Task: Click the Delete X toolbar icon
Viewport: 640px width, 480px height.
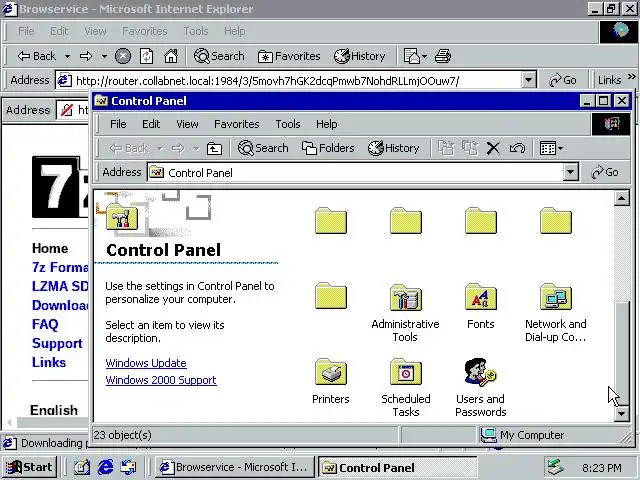Action: [x=493, y=148]
